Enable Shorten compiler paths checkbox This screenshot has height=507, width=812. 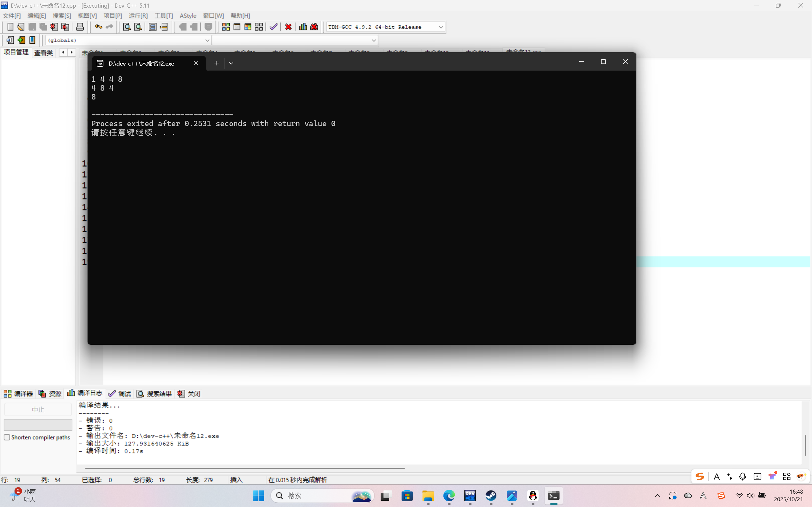[x=7, y=437]
